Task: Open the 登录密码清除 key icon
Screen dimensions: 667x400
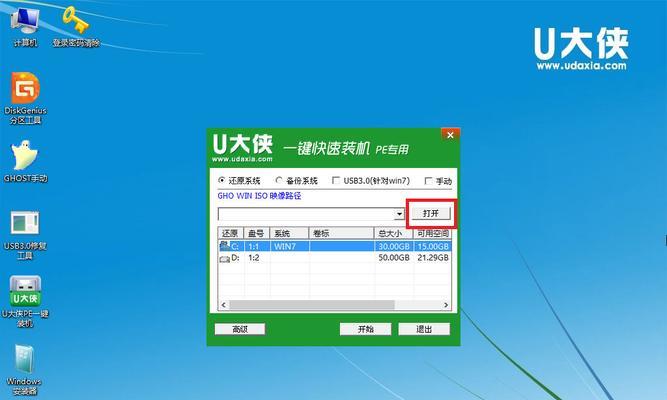Action: [x=76, y=26]
